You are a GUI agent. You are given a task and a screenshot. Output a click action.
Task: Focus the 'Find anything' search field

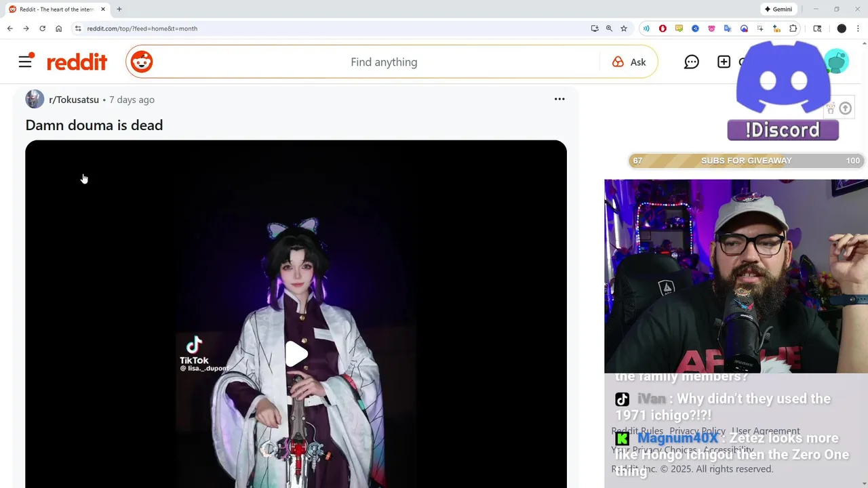click(x=383, y=62)
